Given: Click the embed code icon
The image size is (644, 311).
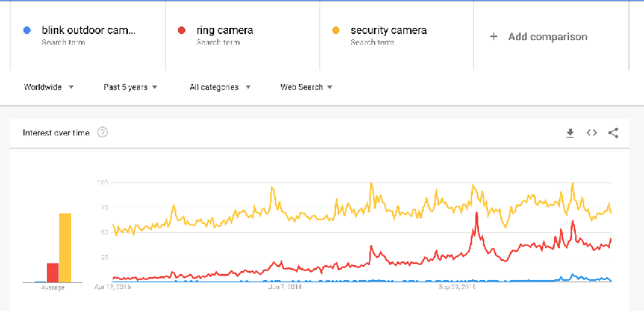Looking at the screenshot, I should pos(592,133).
